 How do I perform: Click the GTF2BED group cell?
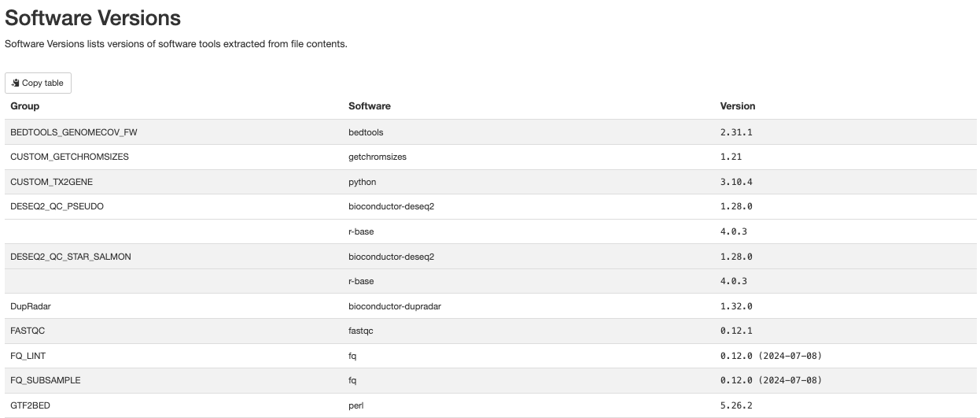pos(31,405)
